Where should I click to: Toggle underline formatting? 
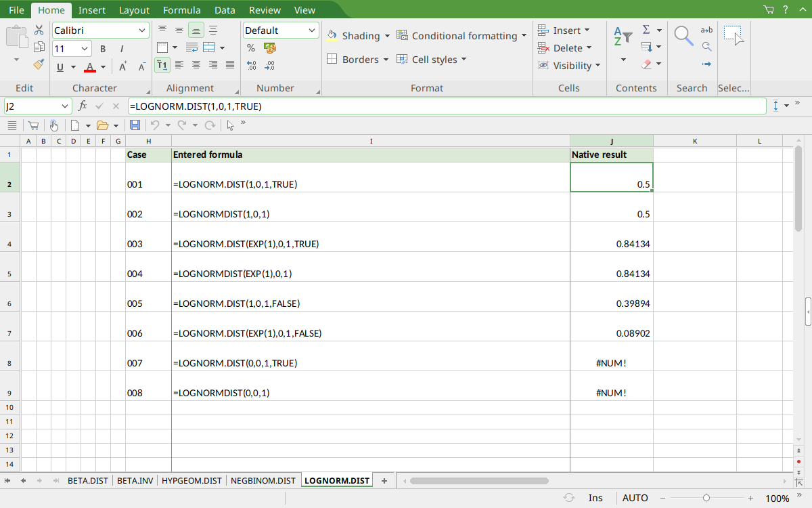click(x=61, y=66)
